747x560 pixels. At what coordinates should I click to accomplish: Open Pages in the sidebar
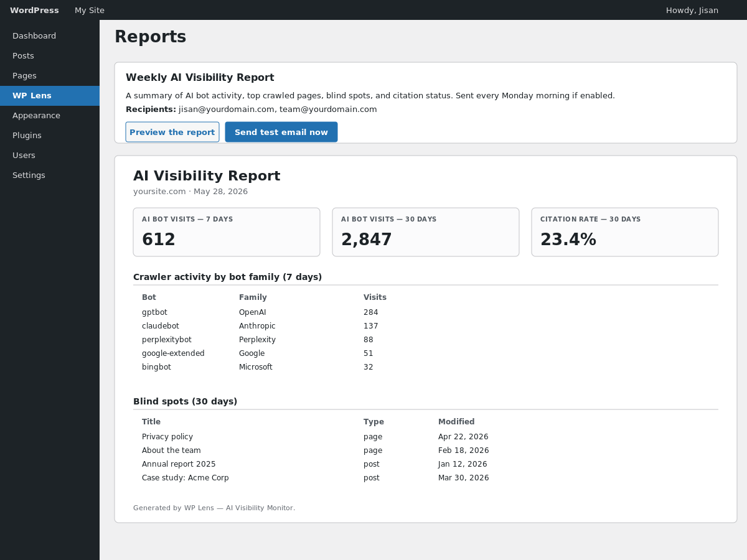pos(50,76)
